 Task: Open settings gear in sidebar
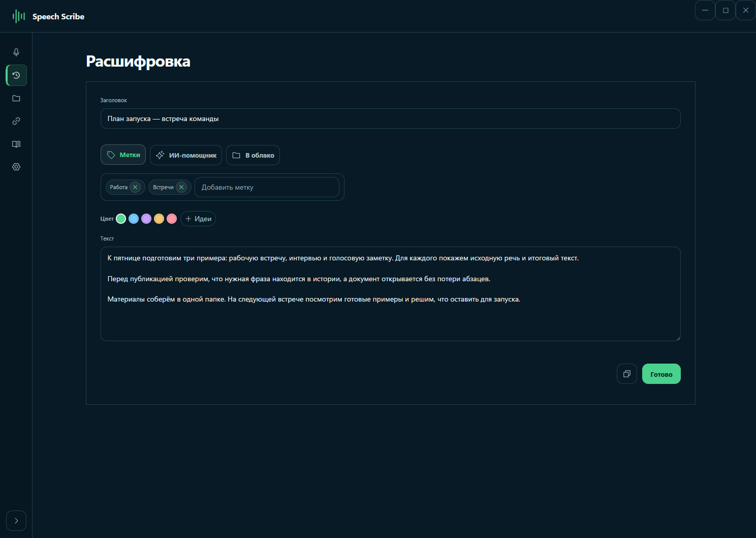coord(16,167)
